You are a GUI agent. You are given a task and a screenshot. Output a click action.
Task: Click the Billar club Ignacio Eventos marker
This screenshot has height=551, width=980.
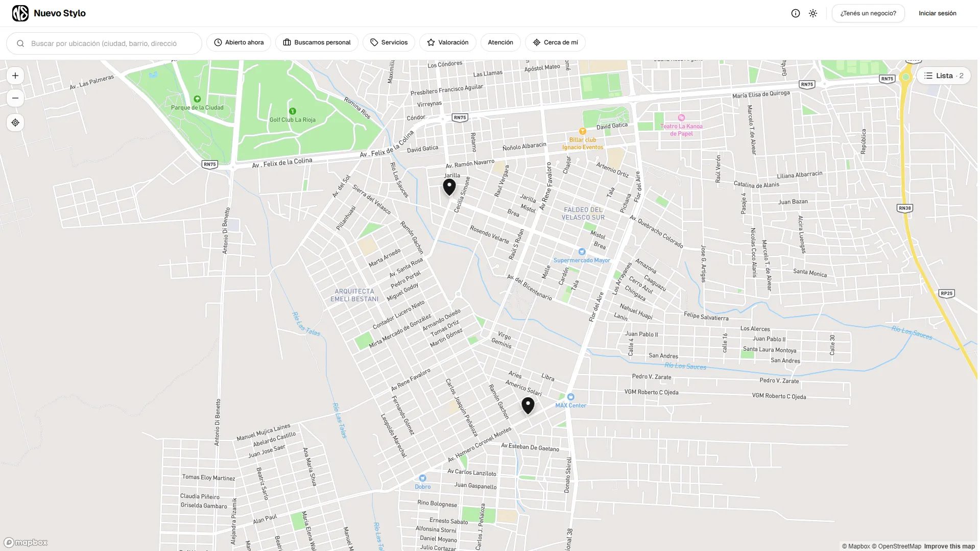click(x=583, y=131)
